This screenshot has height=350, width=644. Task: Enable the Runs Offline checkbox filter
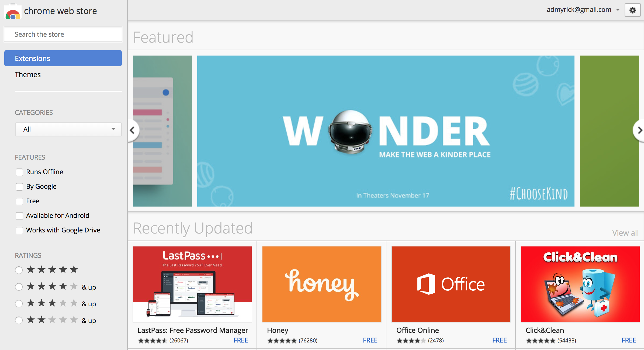20,171
